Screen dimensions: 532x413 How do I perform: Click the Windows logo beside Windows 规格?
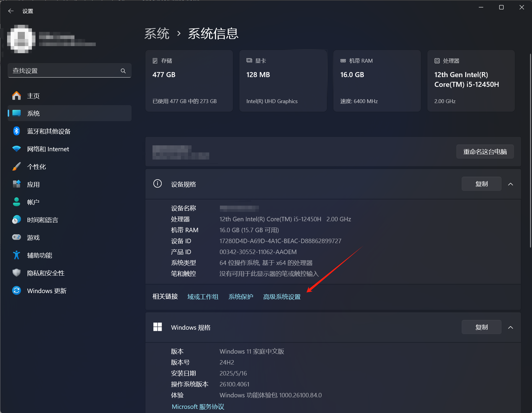click(158, 327)
